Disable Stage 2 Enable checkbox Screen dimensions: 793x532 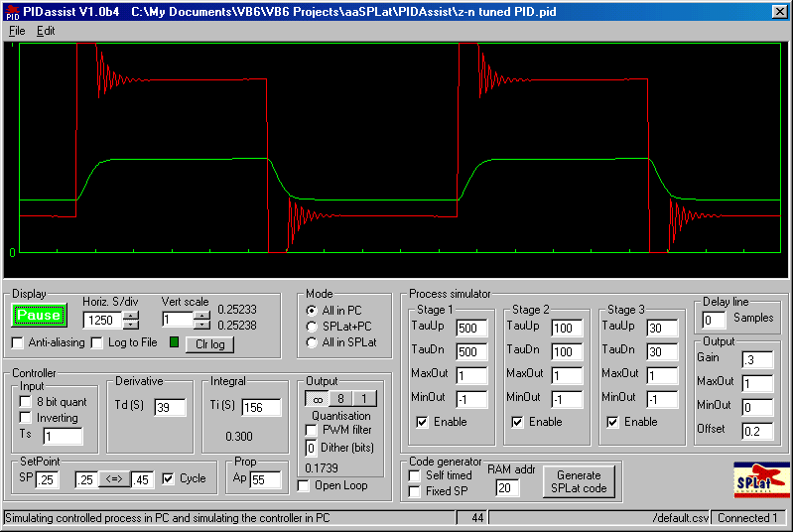point(518,422)
